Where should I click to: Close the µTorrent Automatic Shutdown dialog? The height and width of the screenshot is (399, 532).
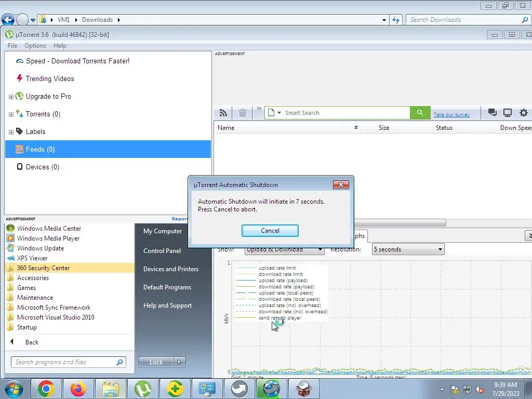tap(341, 184)
